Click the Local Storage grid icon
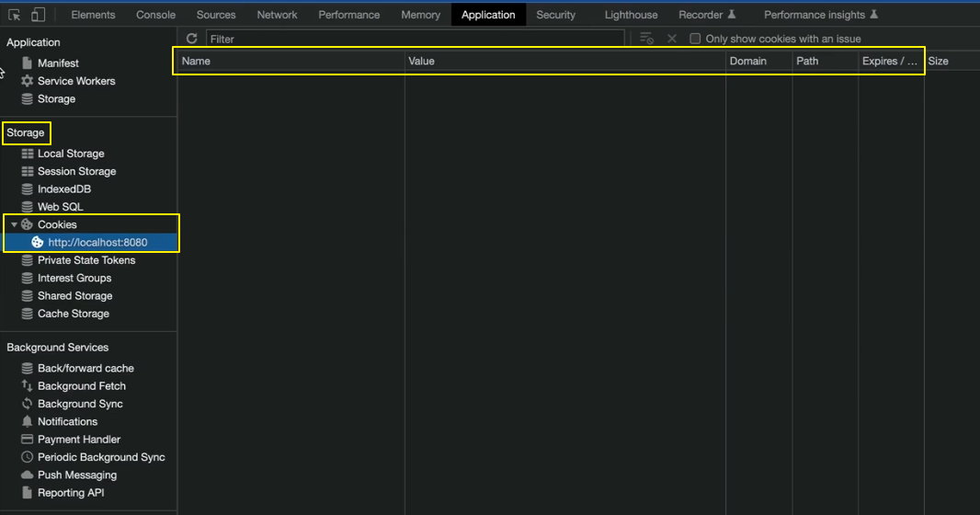The width and height of the screenshot is (980, 515). pos(28,154)
